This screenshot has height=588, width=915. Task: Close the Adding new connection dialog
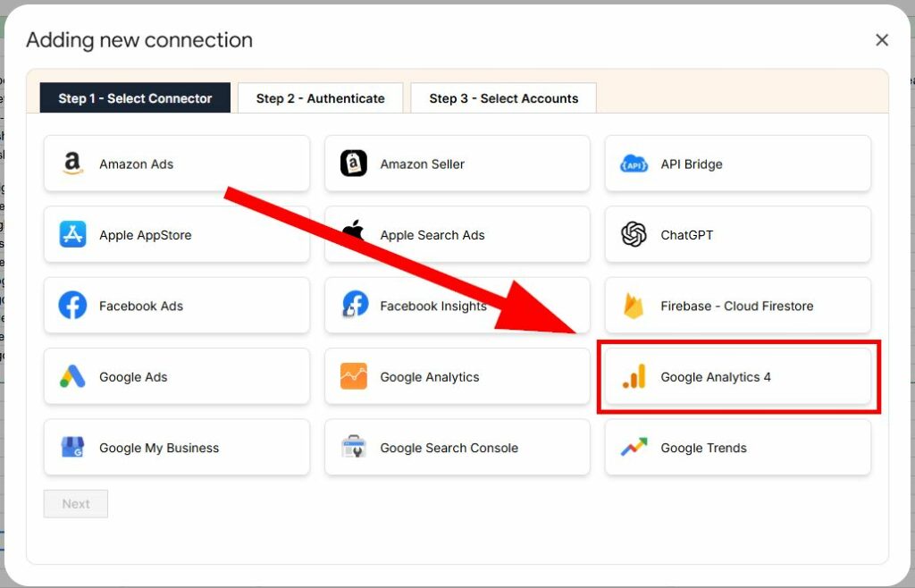pyautogui.click(x=882, y=39)
